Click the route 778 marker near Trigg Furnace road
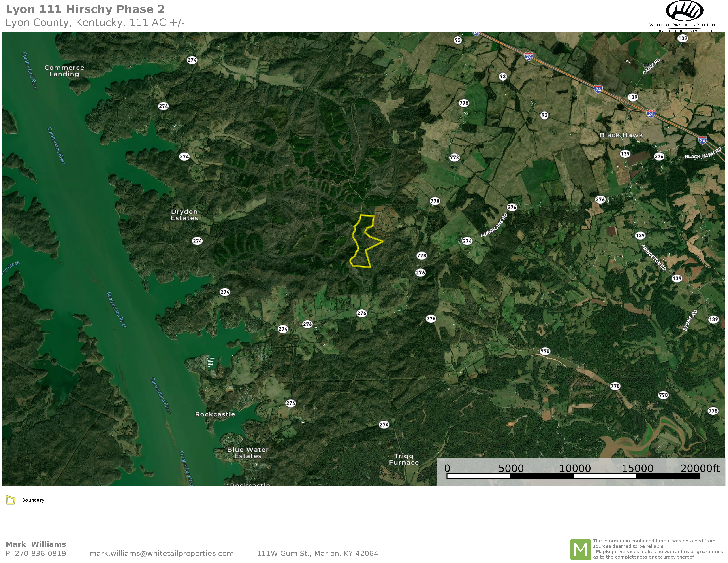 pyautogui.click(x=431, y=319)
